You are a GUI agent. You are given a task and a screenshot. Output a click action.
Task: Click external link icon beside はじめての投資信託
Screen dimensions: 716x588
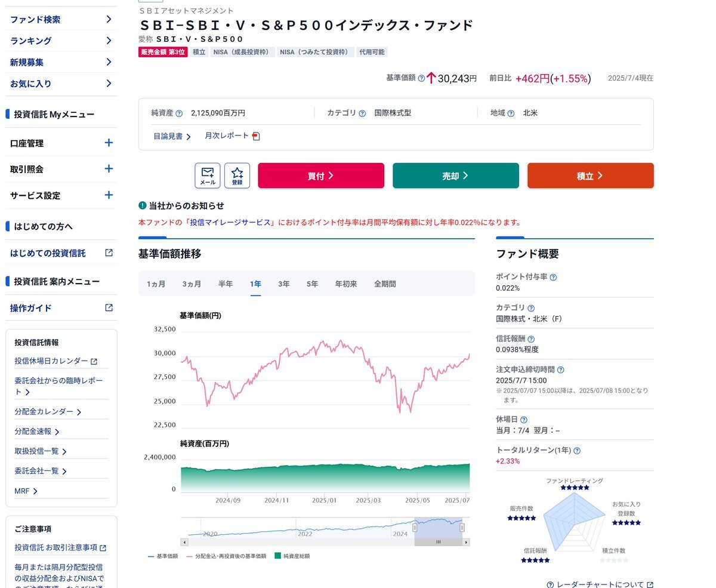point(109,253)
